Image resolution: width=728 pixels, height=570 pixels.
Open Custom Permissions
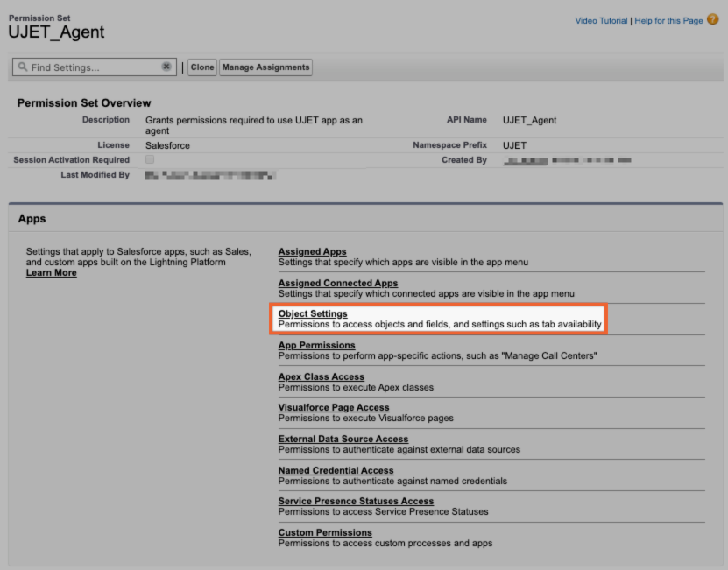click(x=326, y=532)
